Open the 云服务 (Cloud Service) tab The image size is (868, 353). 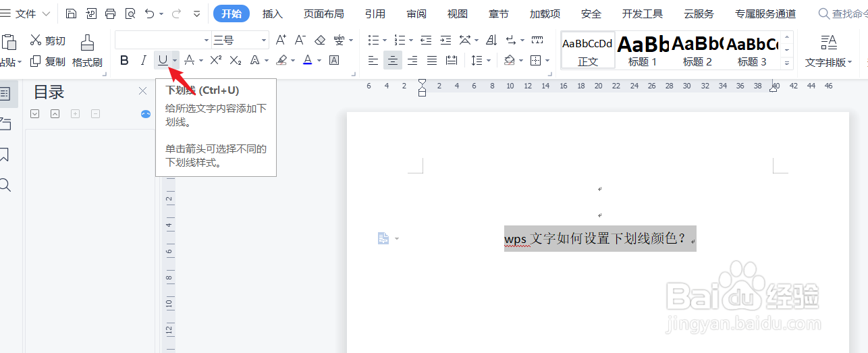point(699,13)
